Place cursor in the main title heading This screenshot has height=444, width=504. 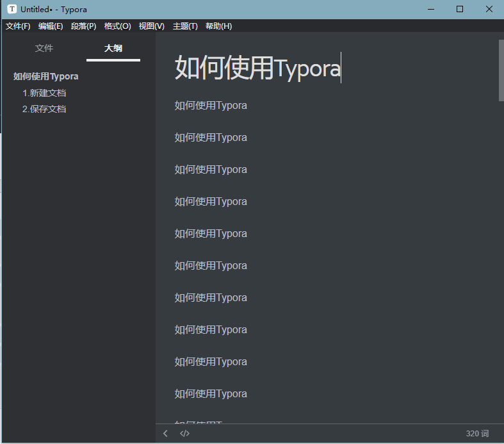[x=257, y=68]
